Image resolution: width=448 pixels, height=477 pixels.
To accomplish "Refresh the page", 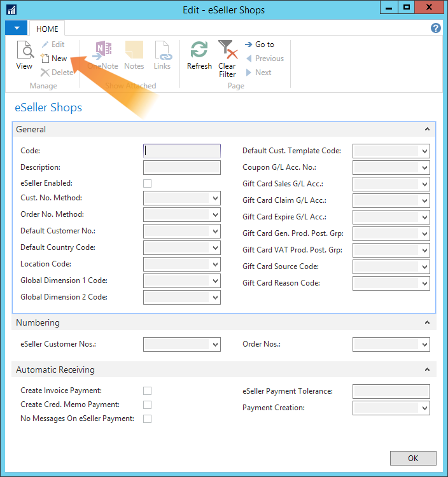I will [x=199, y=55].
